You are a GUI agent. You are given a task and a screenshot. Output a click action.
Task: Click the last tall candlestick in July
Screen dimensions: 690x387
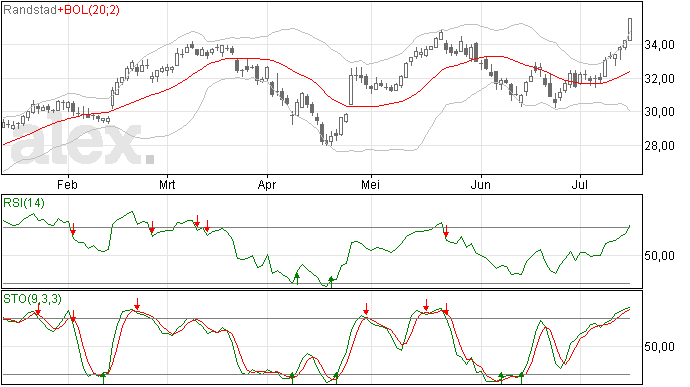pyautogui.click(x=630, y=29)
